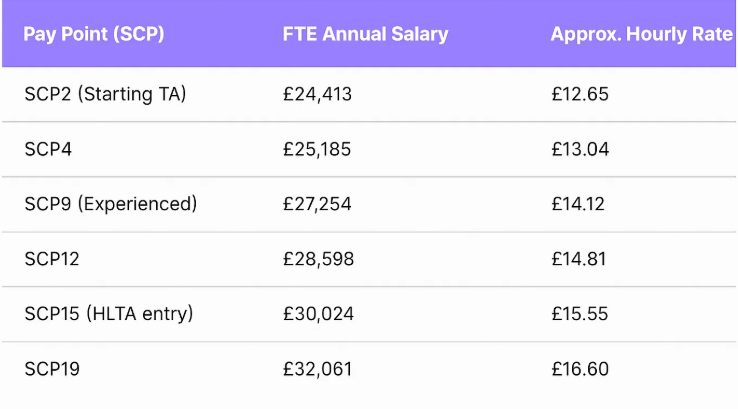The height and width of the screenshot is (409, 738).
Task: Click the £15.55 hourly rate
Action: 579,314
